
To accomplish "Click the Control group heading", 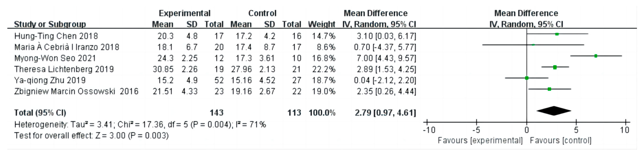I will (x=262, y=13).
